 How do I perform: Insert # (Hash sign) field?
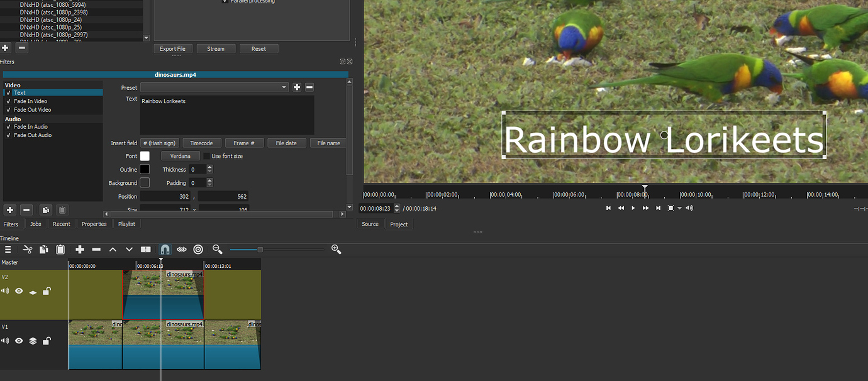pos(160,143)
